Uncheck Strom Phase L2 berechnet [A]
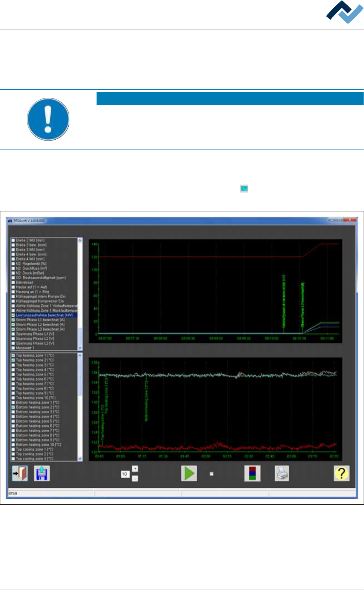 [14, 325]
